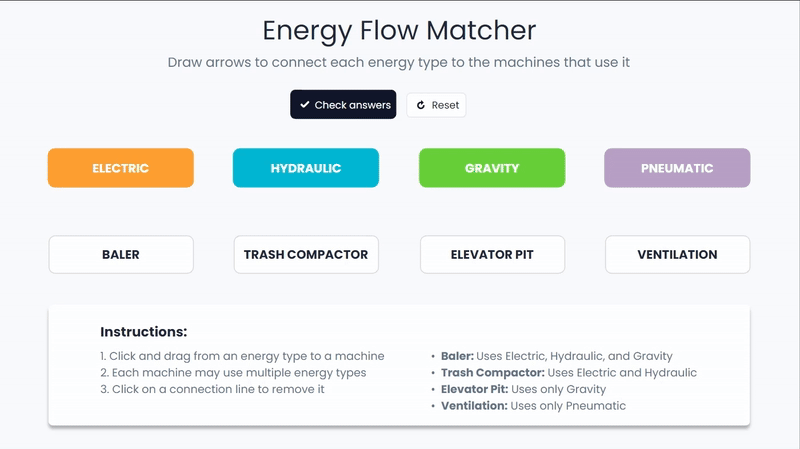
Task: Click the Energy Flow Matcher title
Action: pyautogui.click(x=399, y=30)
